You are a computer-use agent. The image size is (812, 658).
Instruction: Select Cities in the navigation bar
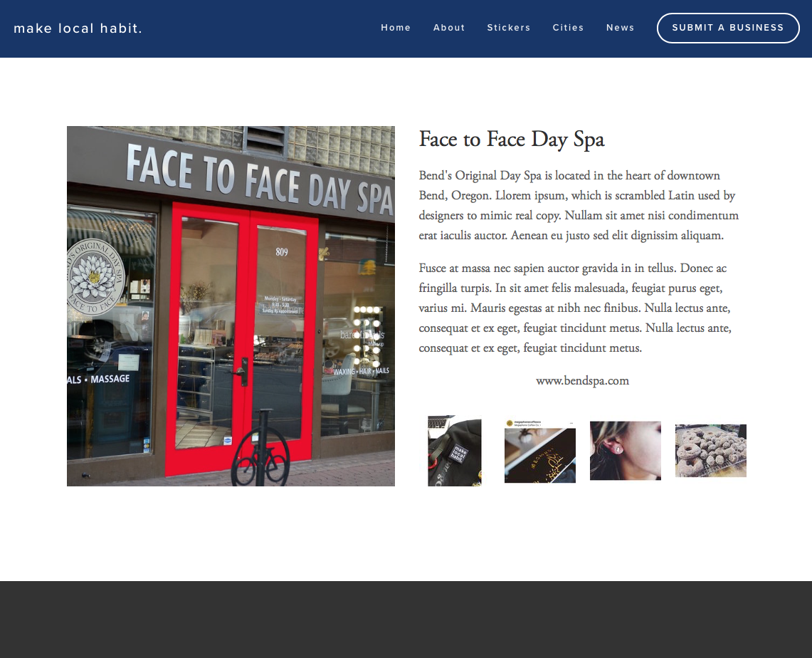point(568,28)
